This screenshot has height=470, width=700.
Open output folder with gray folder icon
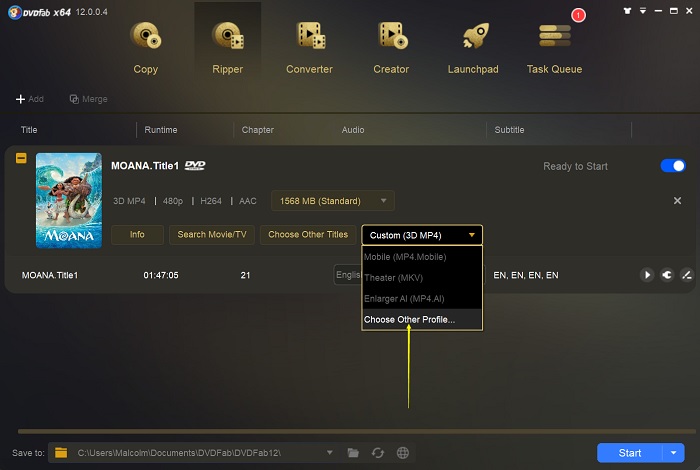point(353,453)
